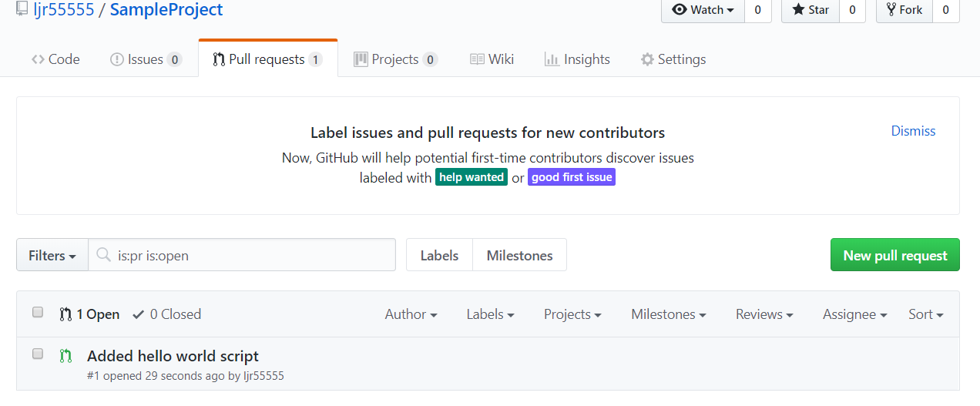Expand the Projects filter dropdown in list header
Image resolution: width=980 pixels, height=406 pixels.
pyautogui.click(x=572, y=314)
